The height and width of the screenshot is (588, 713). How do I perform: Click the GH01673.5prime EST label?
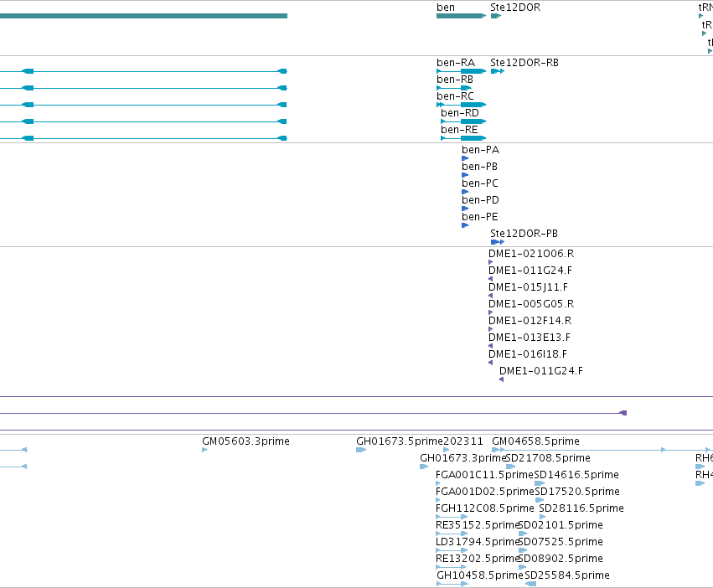(400, 441)
